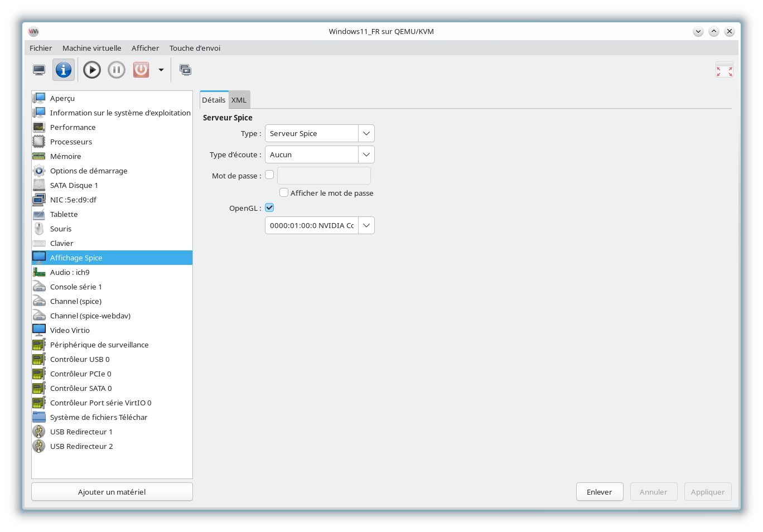Screen dimensions: 763x532
Task: Open the Afficher menu
Action: tap(145, 48)
